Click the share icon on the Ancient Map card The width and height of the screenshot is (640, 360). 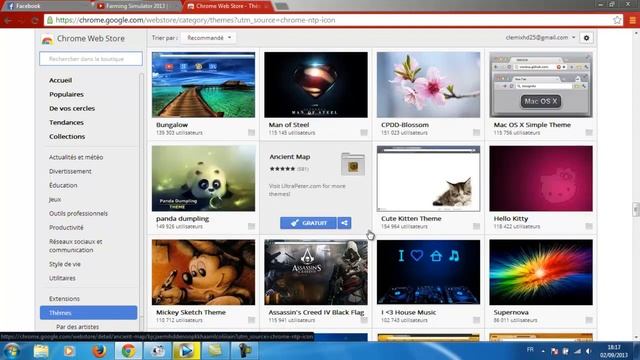click(x=344, y=223)
